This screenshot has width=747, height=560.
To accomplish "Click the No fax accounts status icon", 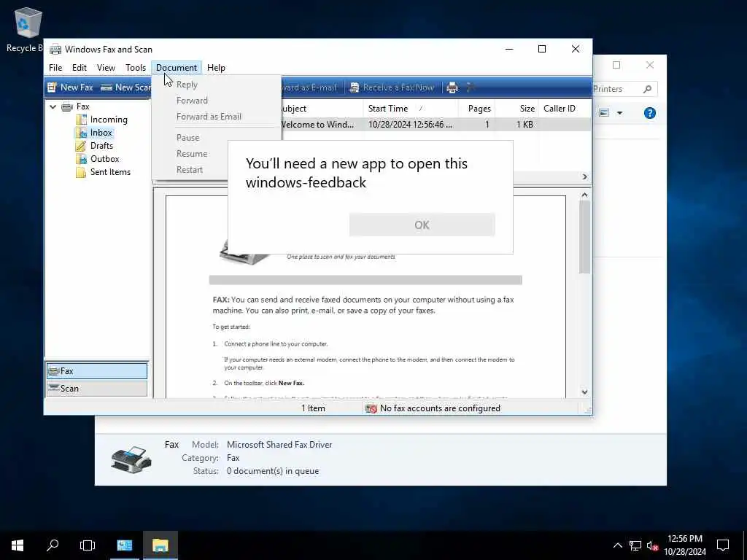I will click(x=371, y=408).
